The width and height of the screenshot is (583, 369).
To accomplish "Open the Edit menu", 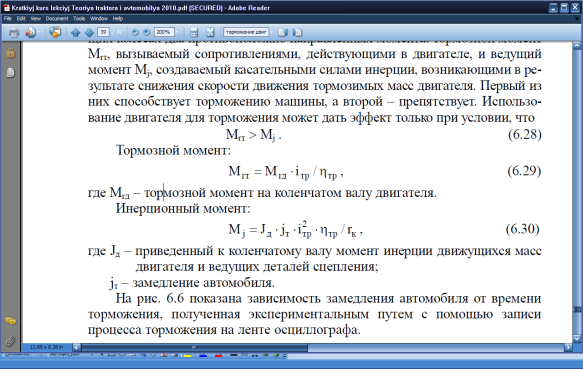I will pyautogui.click(x=21, y=19).
